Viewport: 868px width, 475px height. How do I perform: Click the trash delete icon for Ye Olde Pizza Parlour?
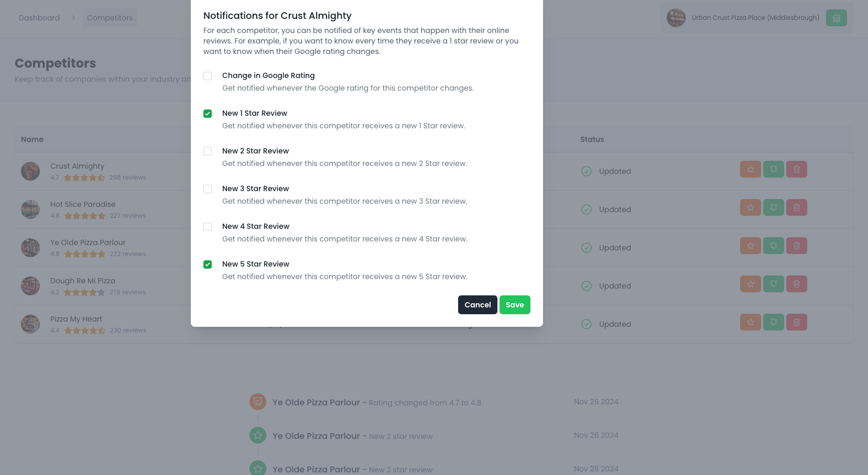(x=796, y=246)
